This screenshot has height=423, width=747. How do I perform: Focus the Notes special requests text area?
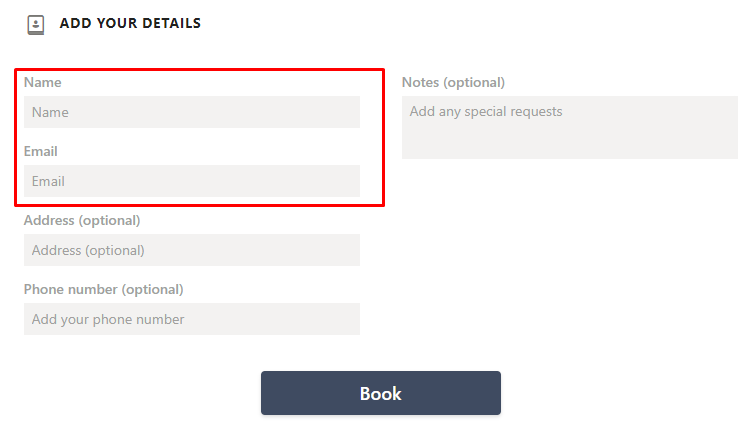(x=569, y=127)
